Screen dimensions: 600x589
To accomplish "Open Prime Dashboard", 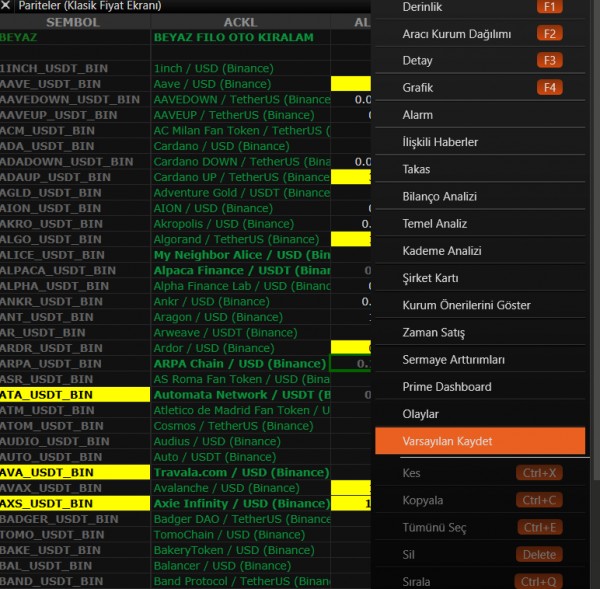I will pos(480,387).
